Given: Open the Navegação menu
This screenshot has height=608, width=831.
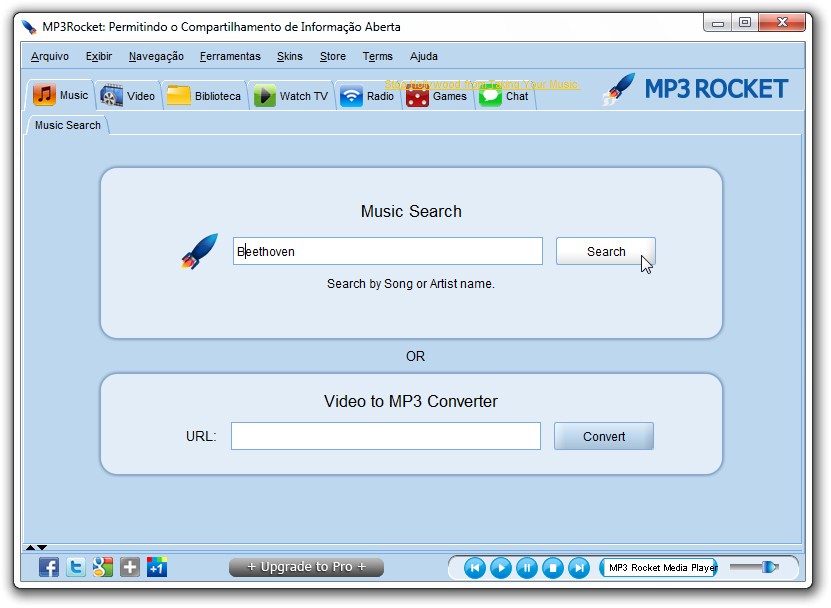Looking at the screenshot, I should coord(156,56).
